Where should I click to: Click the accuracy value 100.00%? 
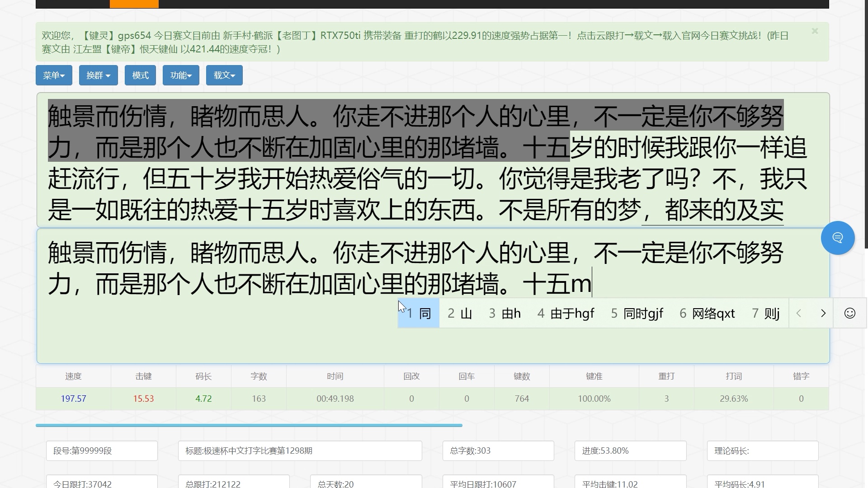coord(594,399)
